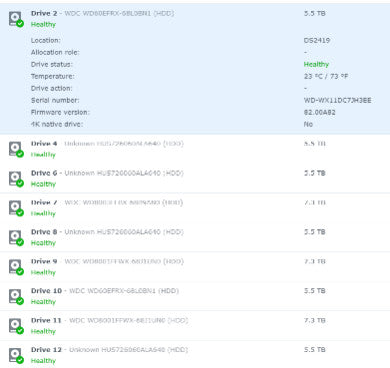Click Healthy status under Drive 9
The height and width of the screenshot is (368, 390).
pos(43,272)
